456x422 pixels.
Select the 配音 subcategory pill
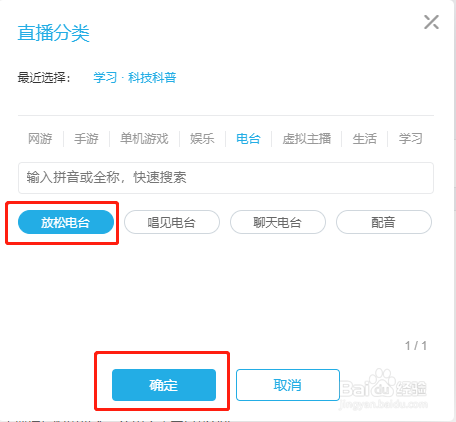point(384,222)
